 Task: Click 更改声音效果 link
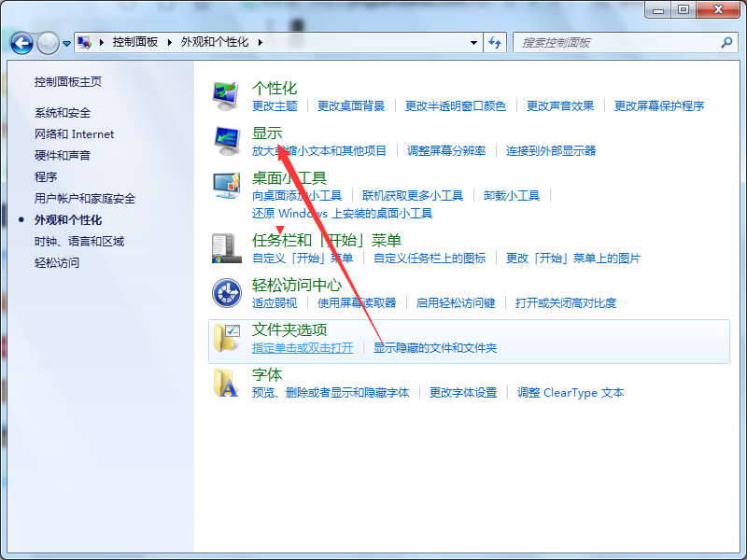(x=560, y=105)
